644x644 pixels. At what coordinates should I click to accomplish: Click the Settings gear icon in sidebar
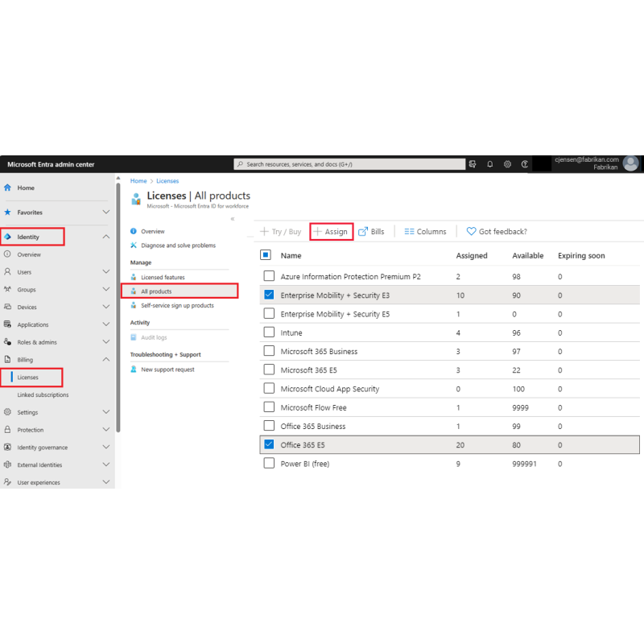7,412
